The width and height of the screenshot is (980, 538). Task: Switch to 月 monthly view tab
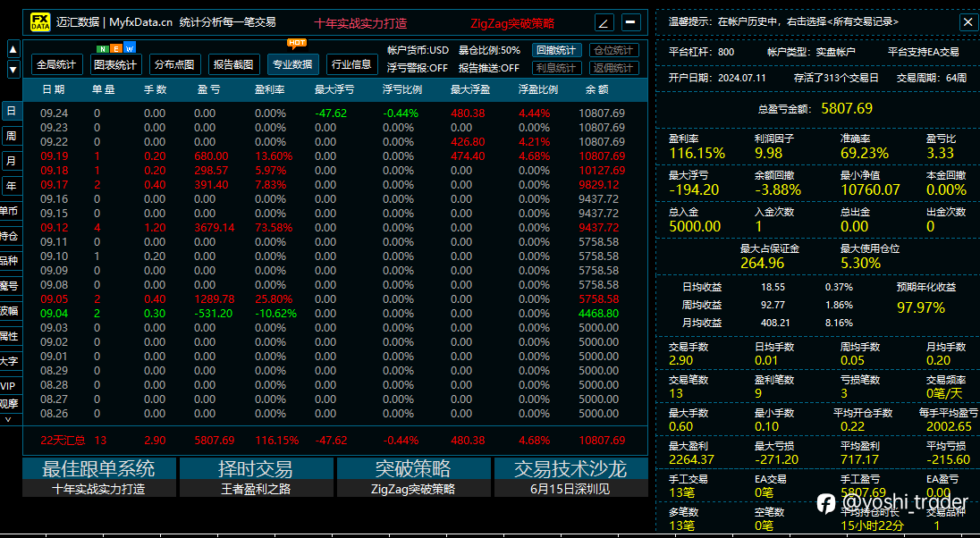click(12, 161)
